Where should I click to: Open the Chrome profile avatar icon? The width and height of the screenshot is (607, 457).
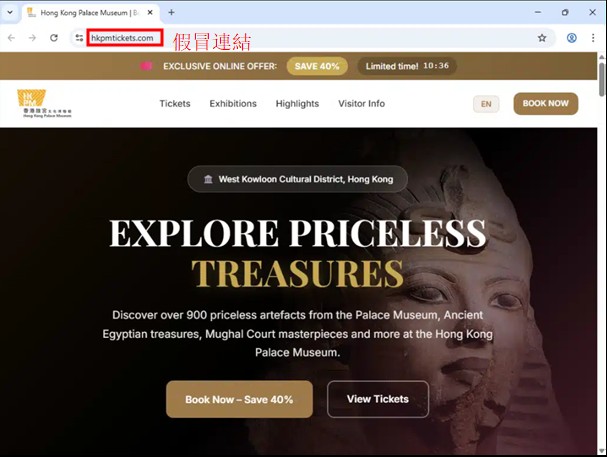tap(571, 38)
